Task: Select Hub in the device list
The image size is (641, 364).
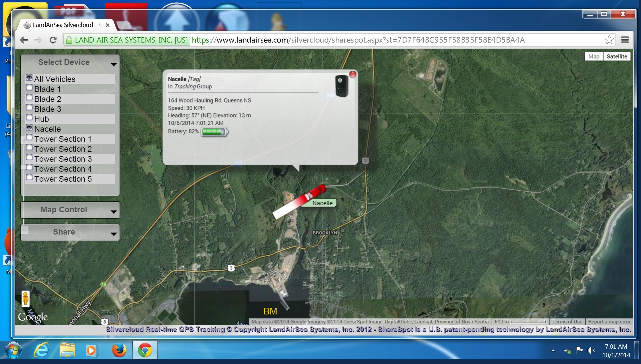Action: coord(42,119)
